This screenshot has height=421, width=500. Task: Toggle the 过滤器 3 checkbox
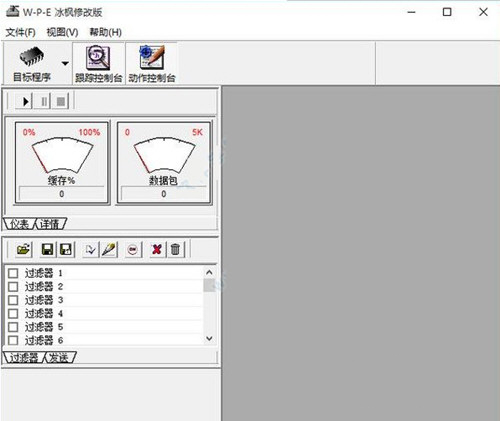(x=13, y=300)
